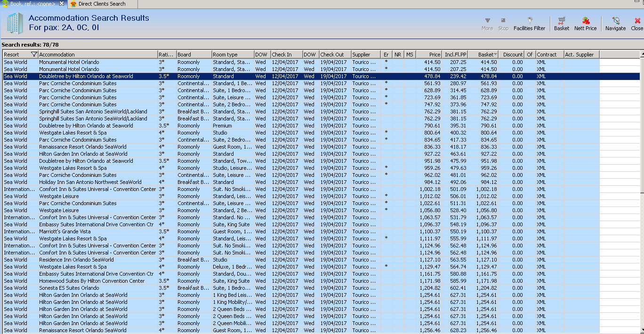The image size is (644, 334).
Task: Click price 1,002.18 for Comfort Inn
Action: coord(430,189)
